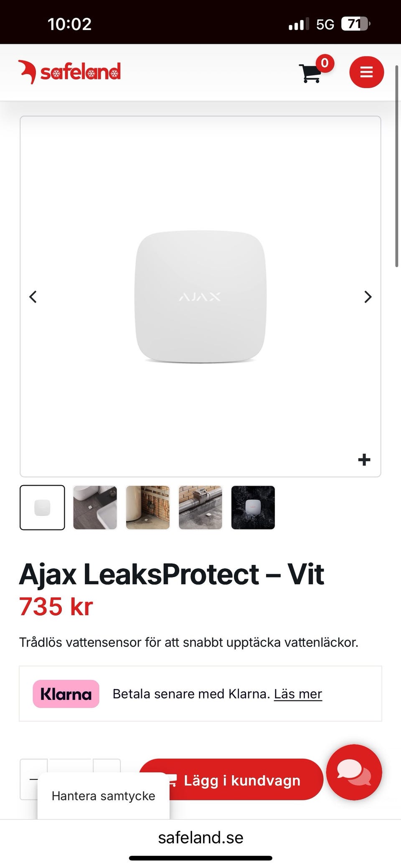
Task: Open Klarna 'Läs mer' link
Action: pyautogui.click(x=298, y=694)
